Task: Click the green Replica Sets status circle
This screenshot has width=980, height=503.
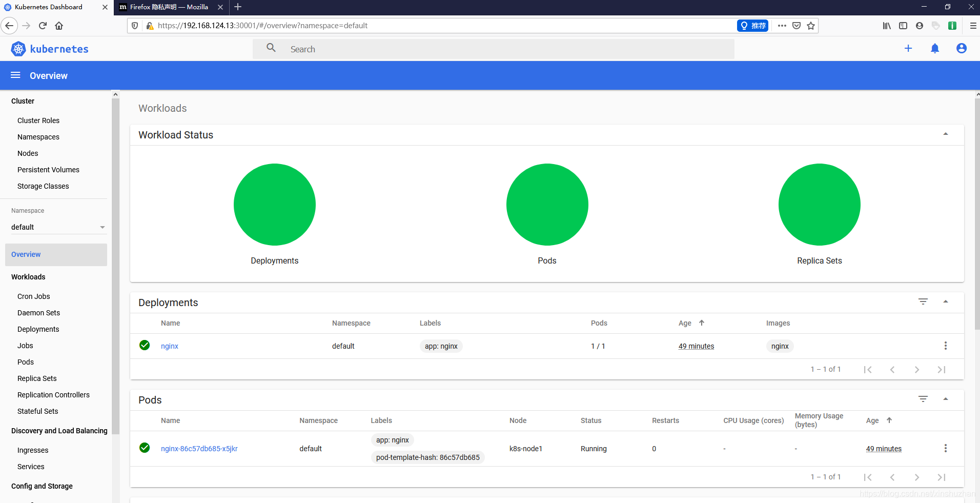Action: (820, 205)
